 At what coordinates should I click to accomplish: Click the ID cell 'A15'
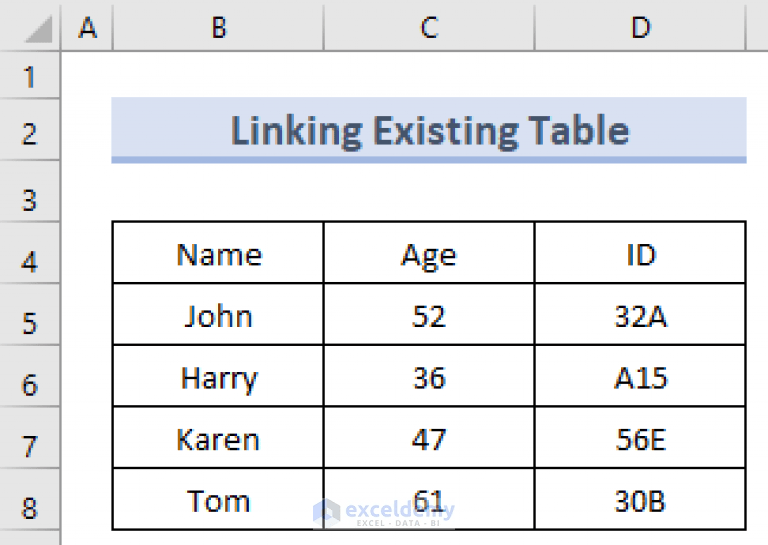point(641,376)
